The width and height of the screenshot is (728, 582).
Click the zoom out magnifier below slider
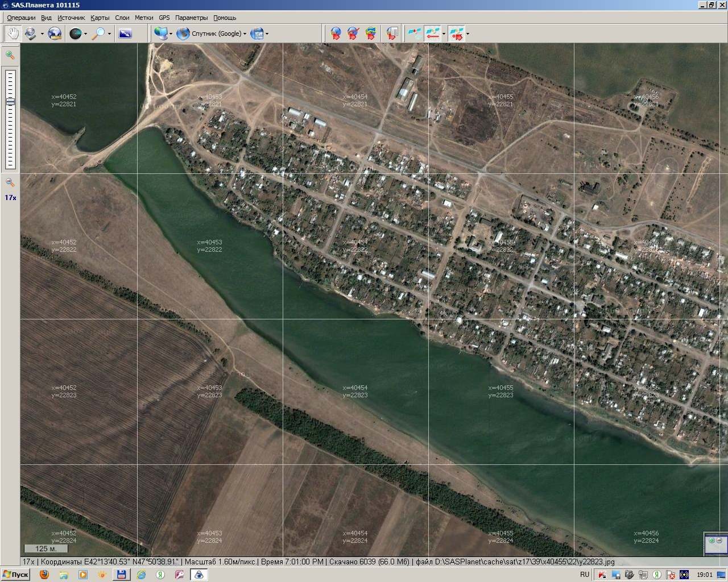click(x=10, y=182)
